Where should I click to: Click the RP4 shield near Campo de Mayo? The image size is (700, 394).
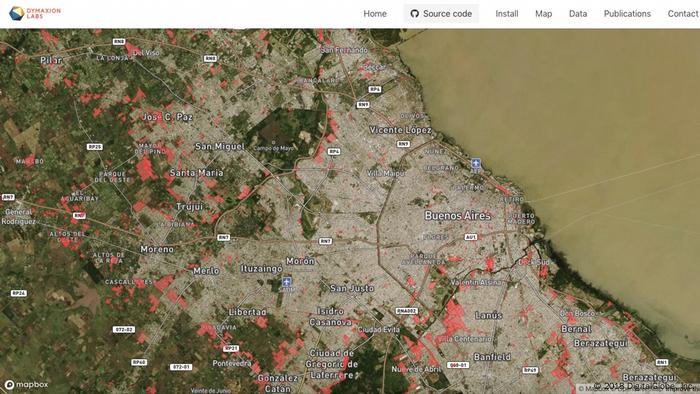(333, 152)
